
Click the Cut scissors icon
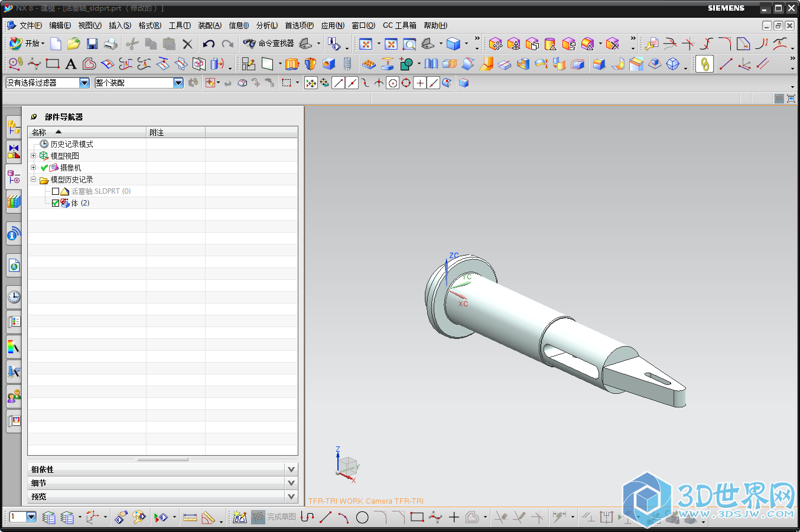coord(132,44)
